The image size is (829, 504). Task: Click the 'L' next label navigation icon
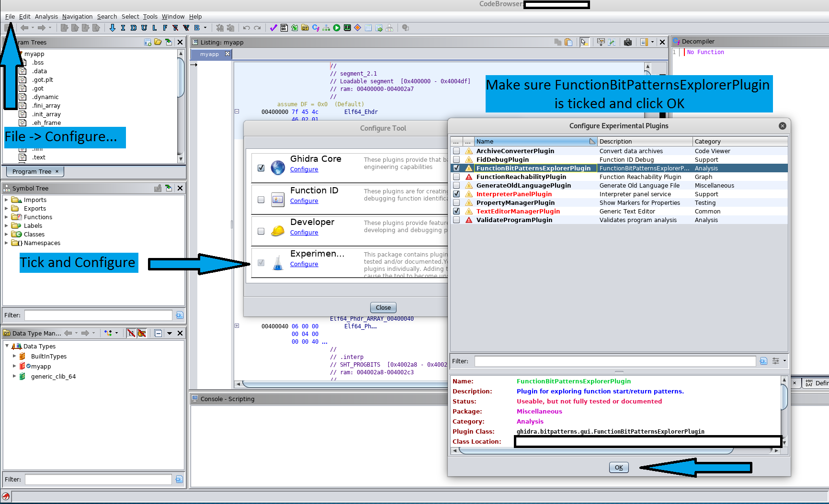[155, 28]
